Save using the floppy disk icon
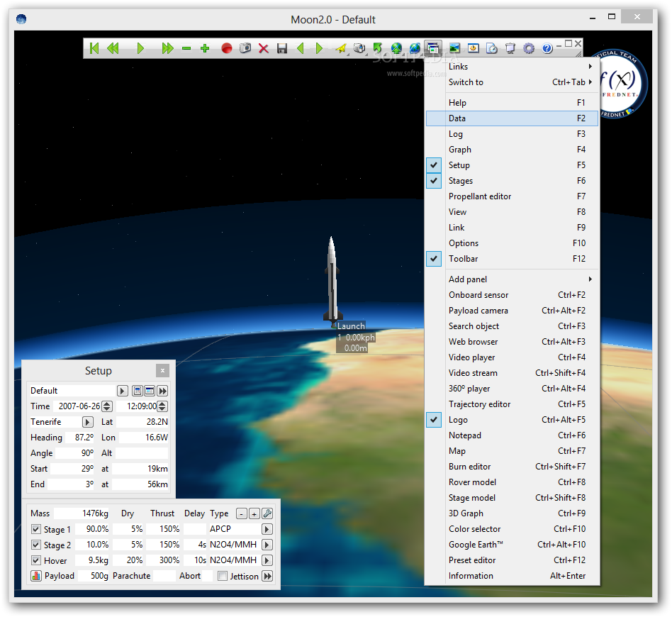This screenshot has width=672, height=617. pyautogui.click(x=282, y=48)
